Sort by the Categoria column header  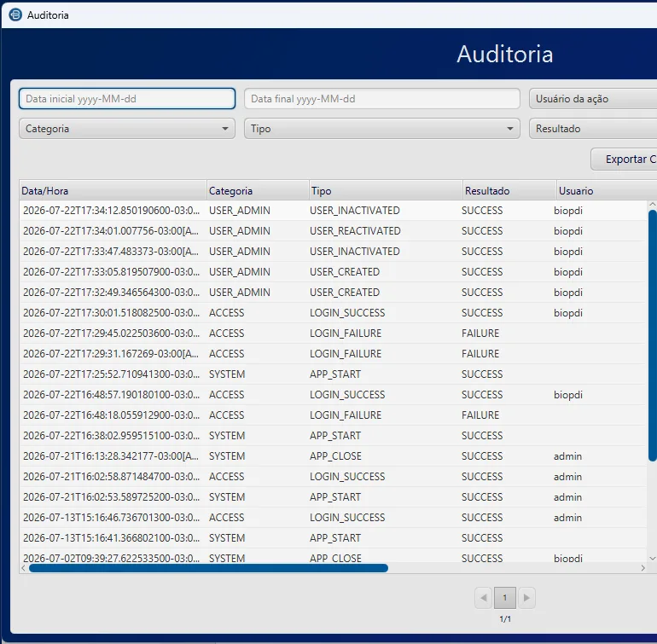click(258, 191)
